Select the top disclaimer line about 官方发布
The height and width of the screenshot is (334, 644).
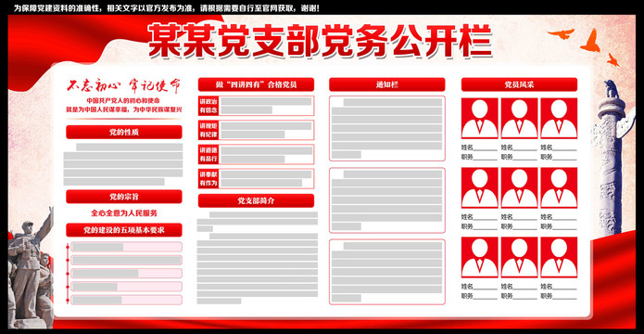167,7
